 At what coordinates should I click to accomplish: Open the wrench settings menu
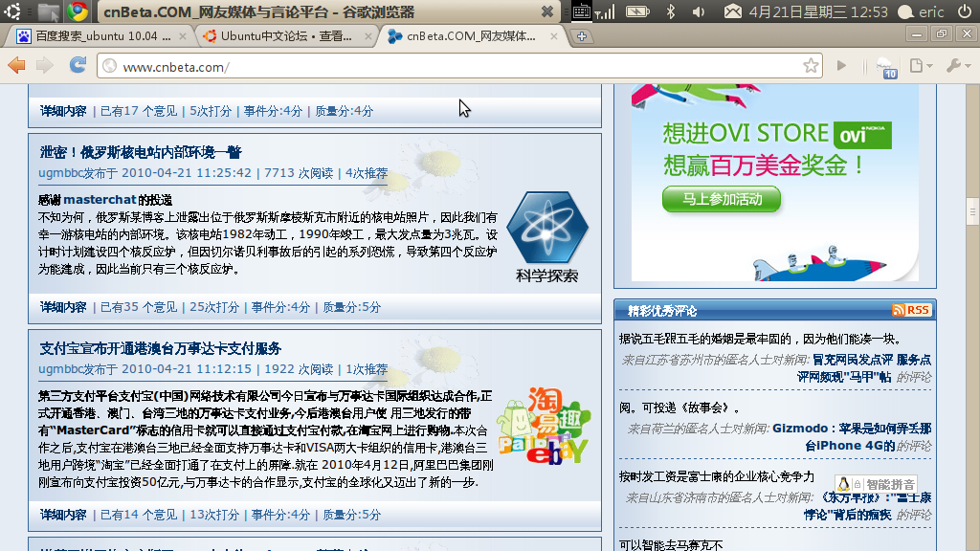pyautogui.click(x=958, y=66)
